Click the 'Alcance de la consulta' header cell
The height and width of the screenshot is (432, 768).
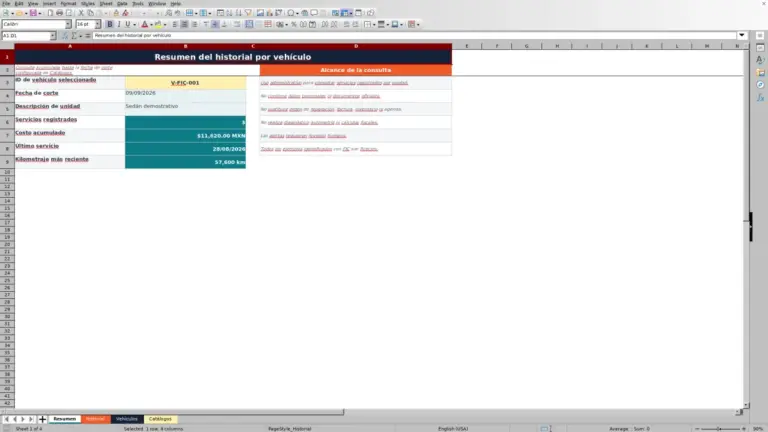pos(356,70)
